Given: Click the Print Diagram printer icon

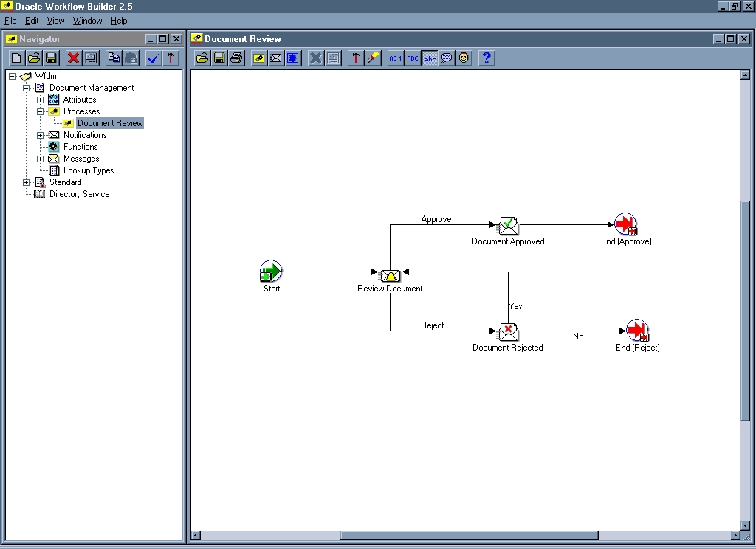Looking at the screenshot, I should tap(236, 58).
